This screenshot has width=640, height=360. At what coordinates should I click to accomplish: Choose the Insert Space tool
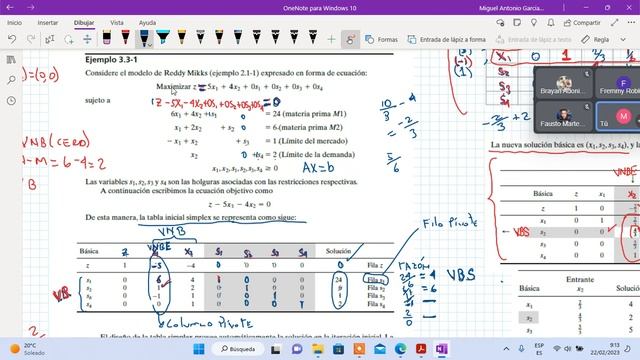coord(87,39)
